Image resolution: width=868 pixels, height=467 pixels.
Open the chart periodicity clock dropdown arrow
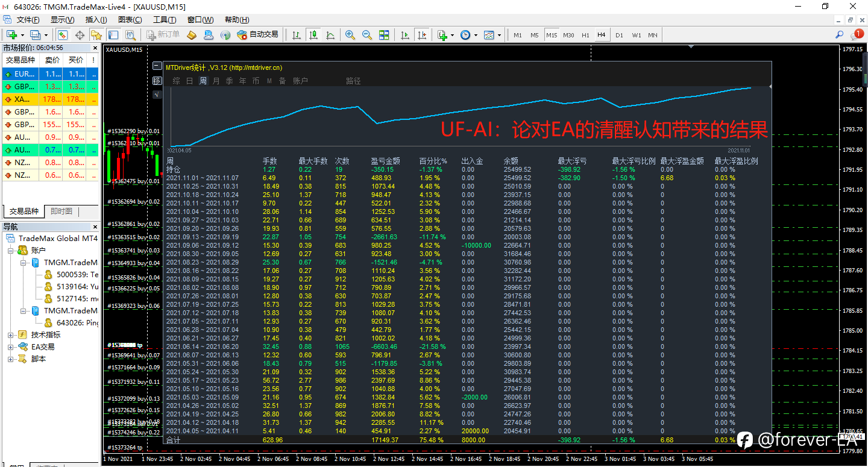point(476,35)
